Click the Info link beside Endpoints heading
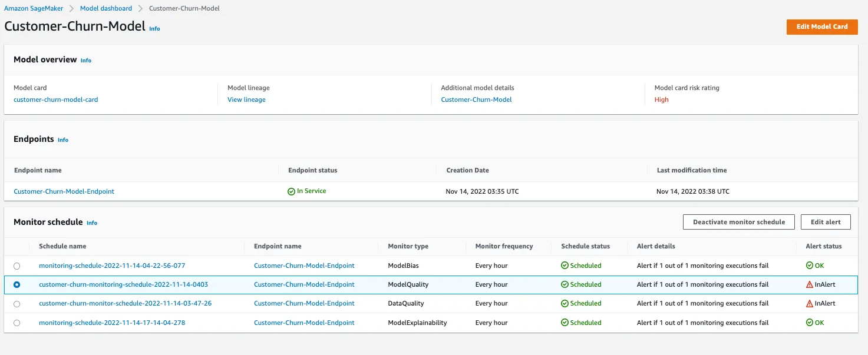 [x=62, y=140]
